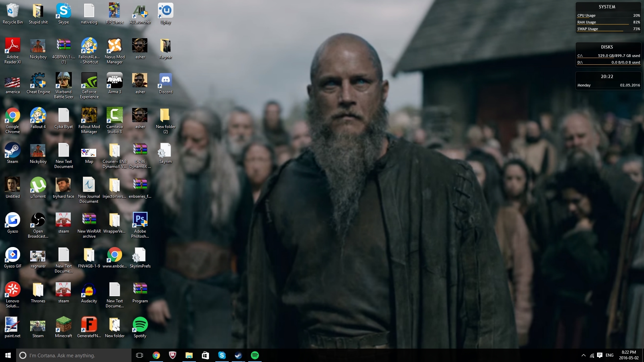Select the Google Chrome desktop shortcut
The image size is (644, 362).
click(12, 121)
